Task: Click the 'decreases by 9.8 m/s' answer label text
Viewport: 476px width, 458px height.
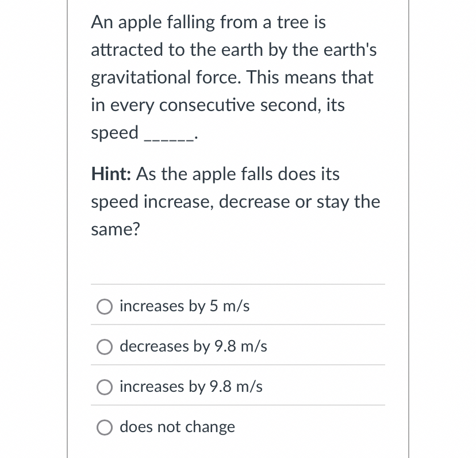Action: tap(193, 346)
